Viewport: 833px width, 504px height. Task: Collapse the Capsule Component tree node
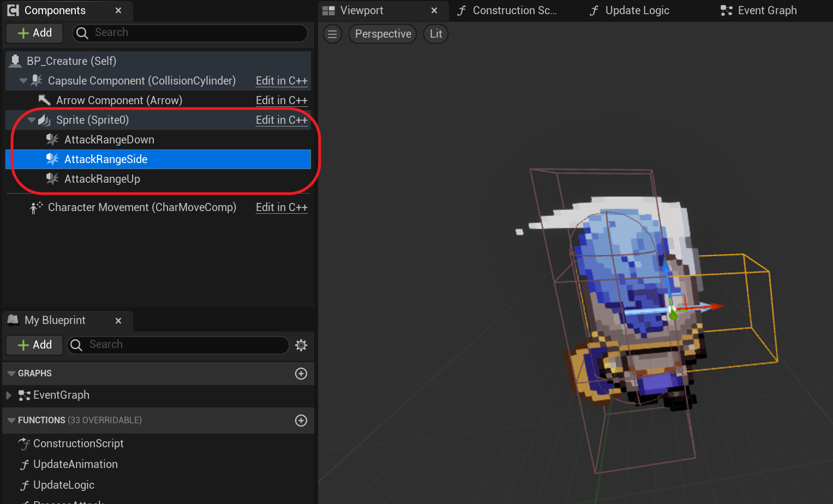point(23,81)
